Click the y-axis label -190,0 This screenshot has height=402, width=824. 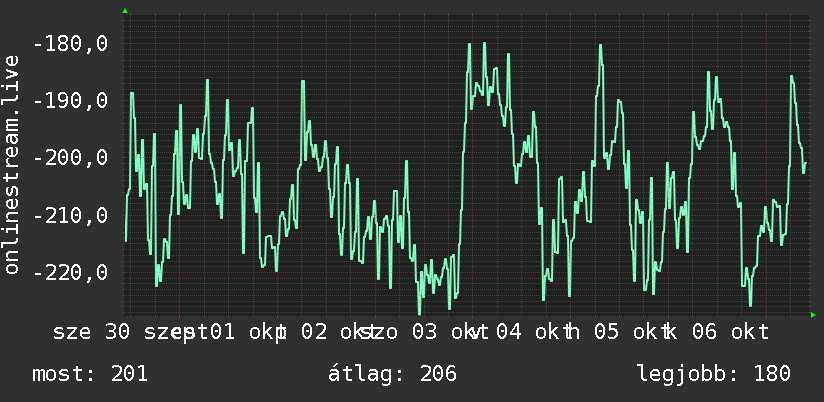[x=70, y=101]
